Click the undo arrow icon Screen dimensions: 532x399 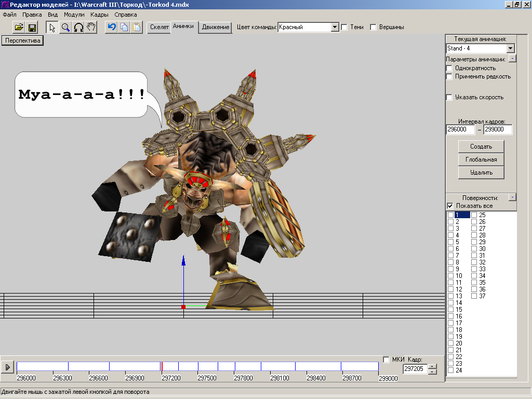[111, 28]
